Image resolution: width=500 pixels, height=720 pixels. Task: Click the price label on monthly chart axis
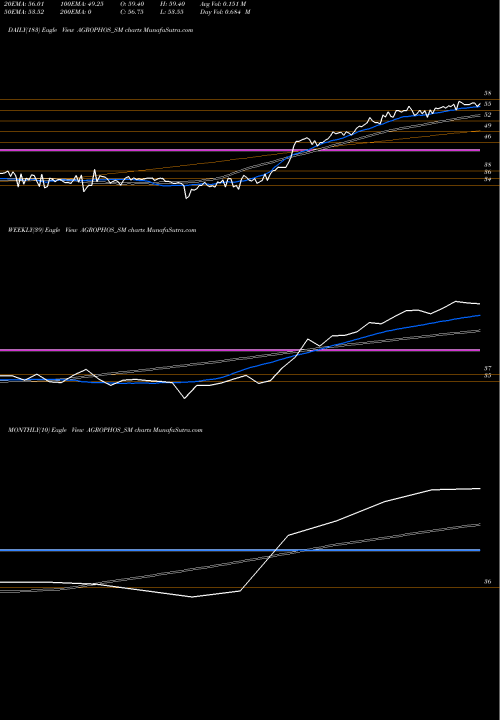click(487, 582)
